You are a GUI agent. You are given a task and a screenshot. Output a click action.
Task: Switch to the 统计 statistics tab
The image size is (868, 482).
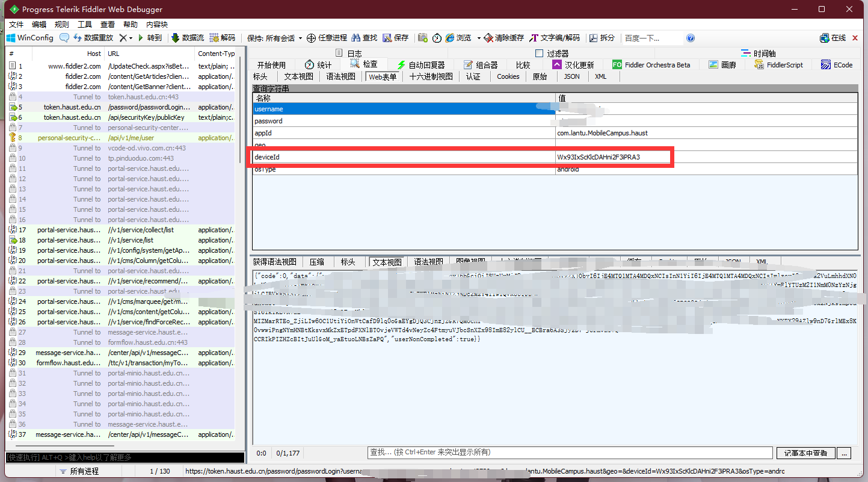point(318,65)
